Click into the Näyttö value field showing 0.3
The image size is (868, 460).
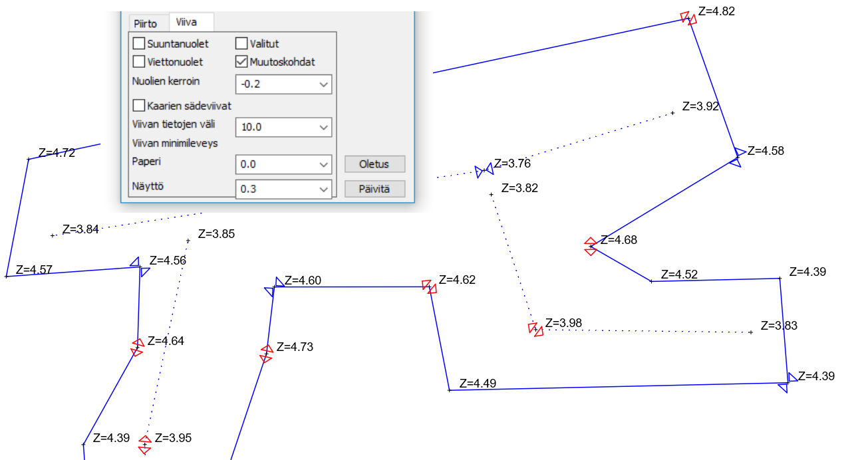276,189
